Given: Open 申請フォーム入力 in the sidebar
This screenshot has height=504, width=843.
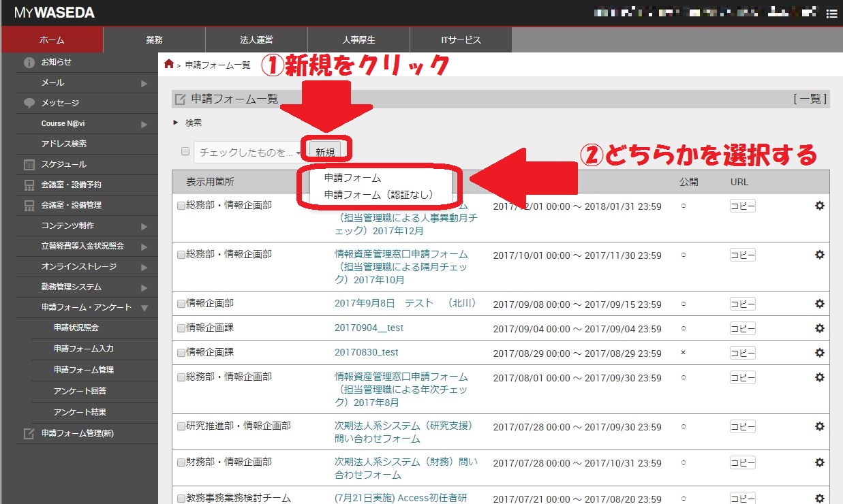Looking at the screenshot, I should (84, 349).
